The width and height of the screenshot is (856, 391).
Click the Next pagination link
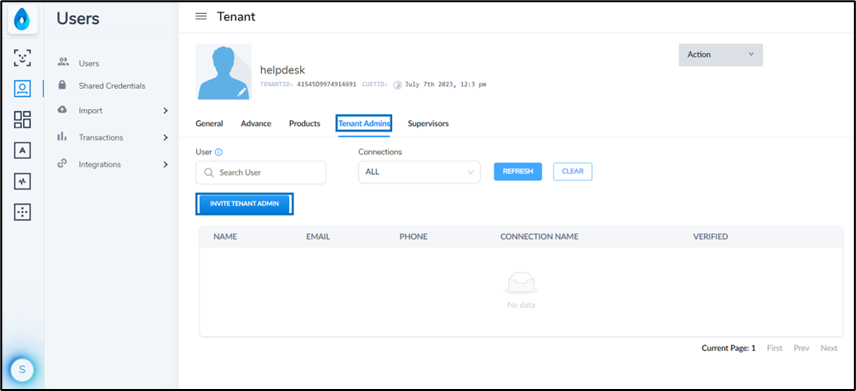tap(829, 348)
